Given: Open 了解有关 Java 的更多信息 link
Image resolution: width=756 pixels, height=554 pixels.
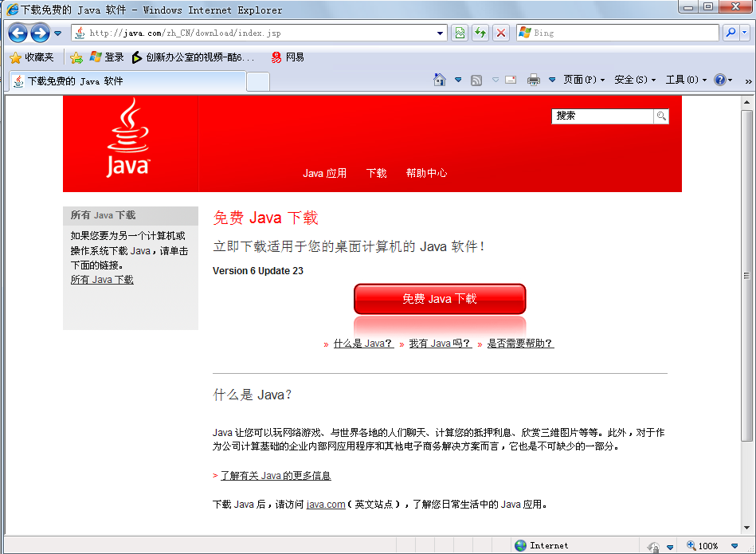Looking at the screenshot, I should coord(276,475).
